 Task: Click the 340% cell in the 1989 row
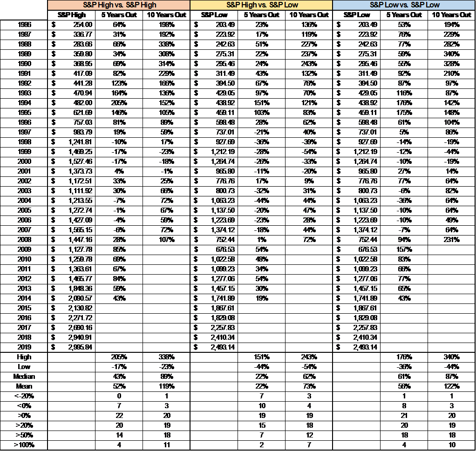click(452, 54)
